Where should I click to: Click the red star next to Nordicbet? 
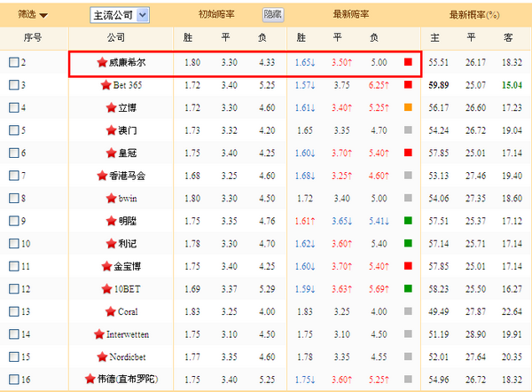click(100, 357)
